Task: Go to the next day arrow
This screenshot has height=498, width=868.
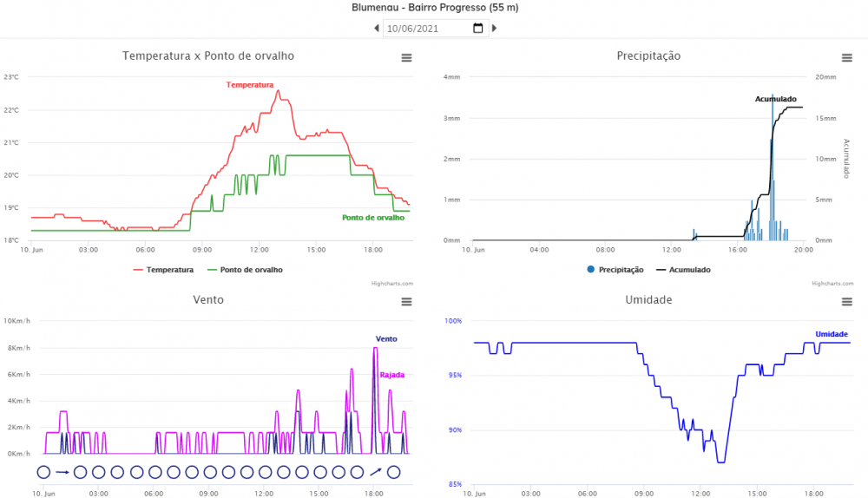Action: [x=495, y=28]
